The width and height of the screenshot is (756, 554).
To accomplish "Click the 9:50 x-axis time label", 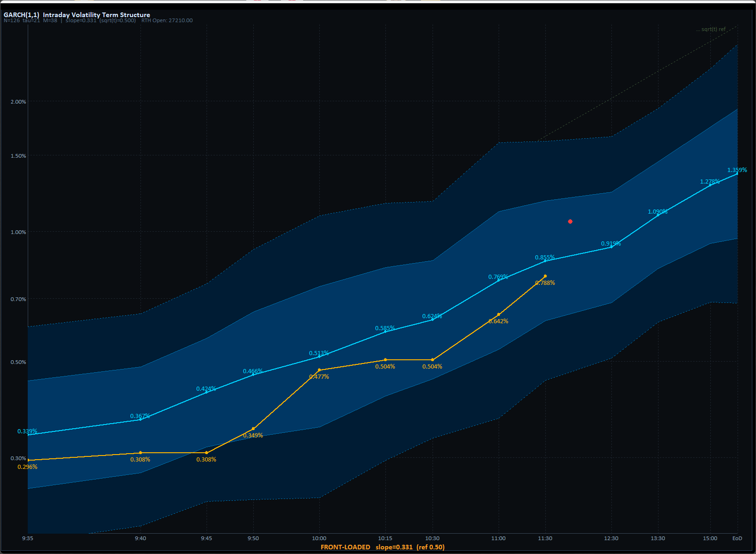I will 253,538.
